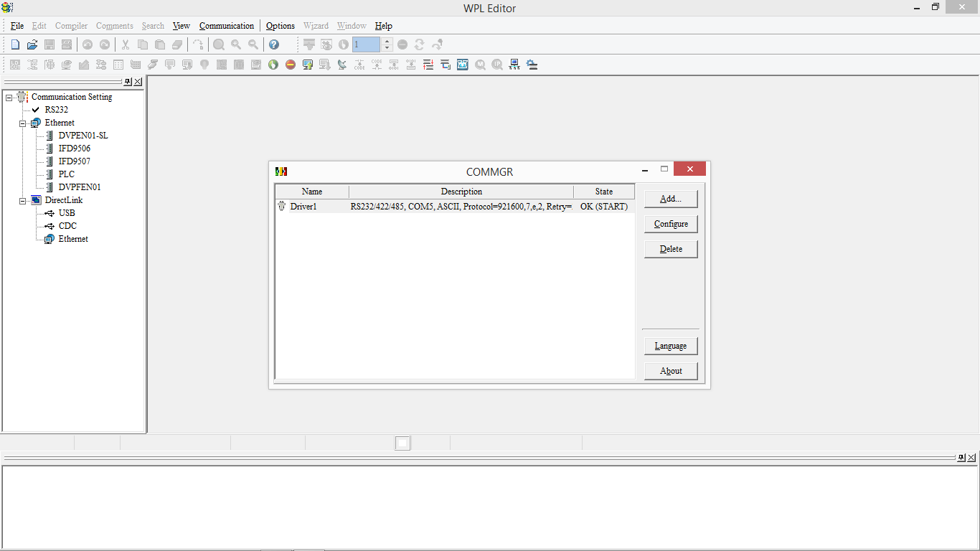
Task: Select RS232 in the communication tree
Action: [57, 110]
